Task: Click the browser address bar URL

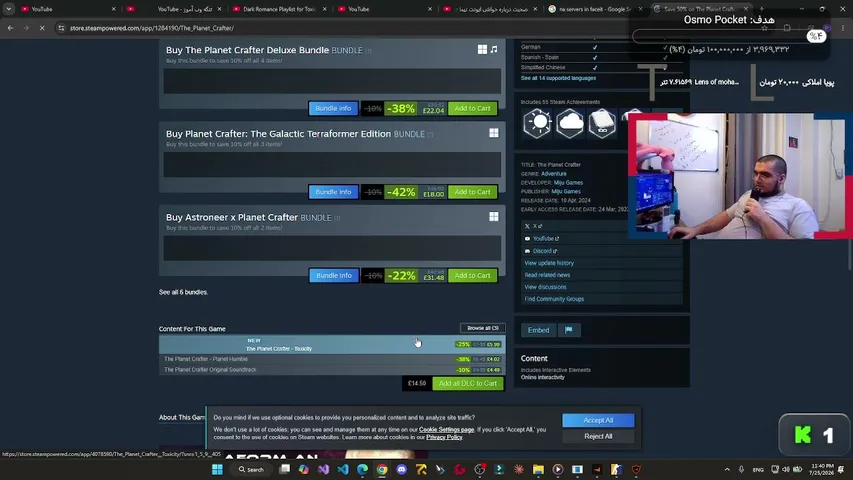Action: (x=152, y=28)
